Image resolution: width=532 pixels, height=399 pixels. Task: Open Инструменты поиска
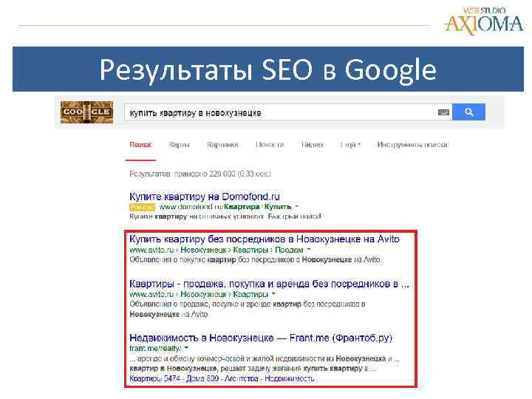pyautogui.click(x=412, y=145)
